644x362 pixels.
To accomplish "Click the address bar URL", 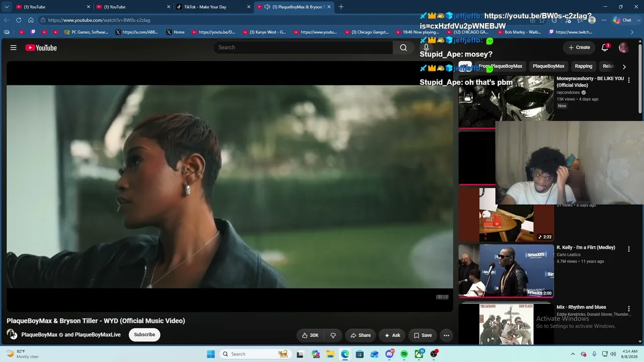I will pos(99,20).
